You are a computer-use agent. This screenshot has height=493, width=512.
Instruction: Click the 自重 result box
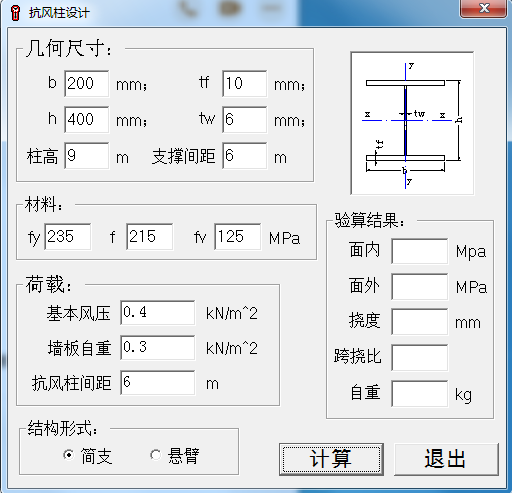[x=420, y=394]
